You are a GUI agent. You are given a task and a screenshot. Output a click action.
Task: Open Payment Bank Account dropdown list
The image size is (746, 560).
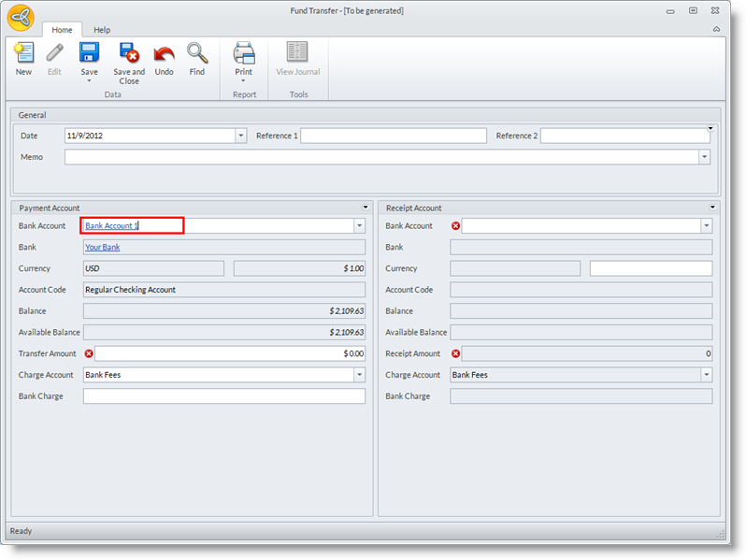coord(358,225)
